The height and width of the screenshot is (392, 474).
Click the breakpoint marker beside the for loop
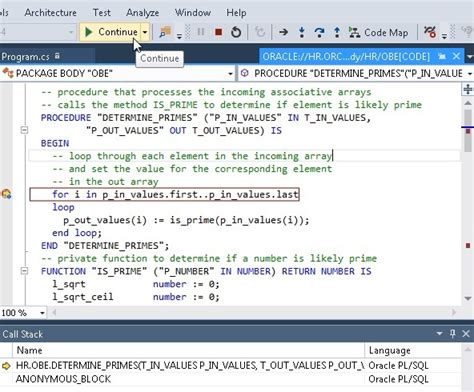pyautogui.click(x=6, y=194)
